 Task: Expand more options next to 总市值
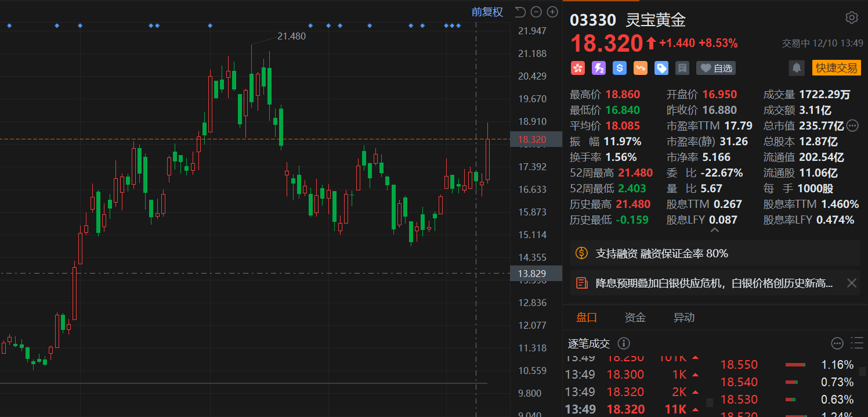(852, 125)
